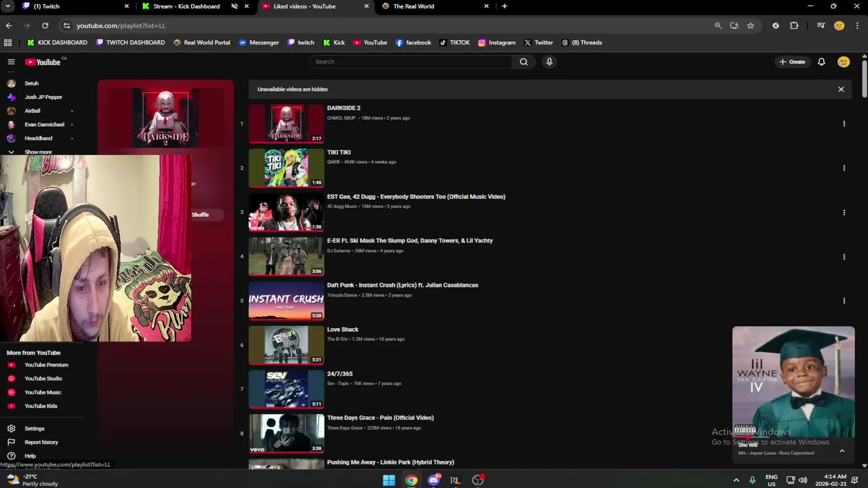Play the Love Shack video thumbnail
Viewport: 868px width, 488px height.
tap(286, 345)
